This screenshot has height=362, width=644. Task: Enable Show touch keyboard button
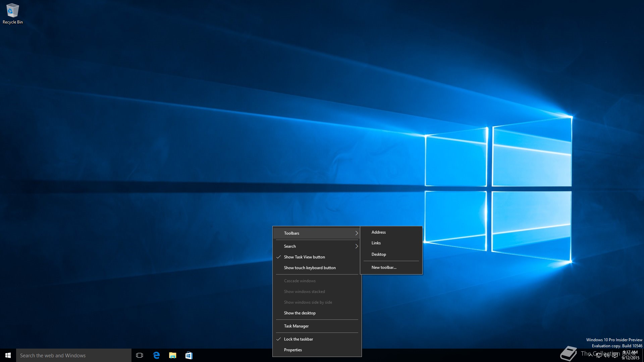pyautogui.click(x=317, y=268)
